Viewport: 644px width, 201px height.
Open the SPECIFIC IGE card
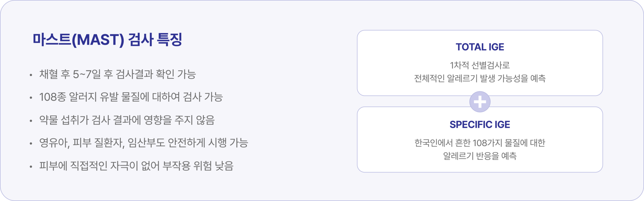(x=480, y=140)
